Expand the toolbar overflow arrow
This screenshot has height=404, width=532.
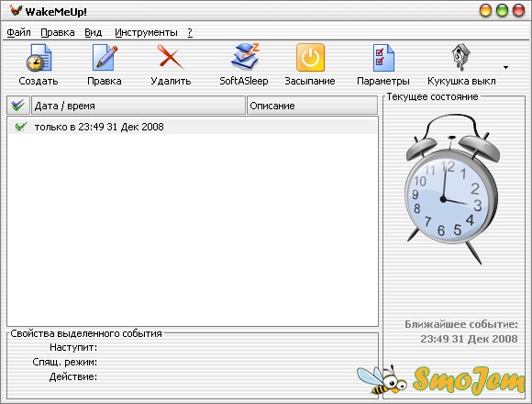click(506, 67)
